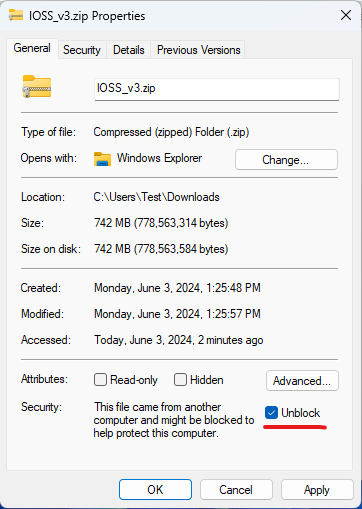Open the Details tab

tap(129, 50)
